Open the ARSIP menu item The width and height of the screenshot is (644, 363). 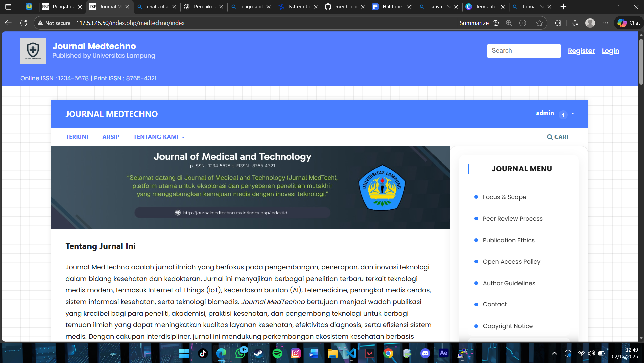coord(111,137)
